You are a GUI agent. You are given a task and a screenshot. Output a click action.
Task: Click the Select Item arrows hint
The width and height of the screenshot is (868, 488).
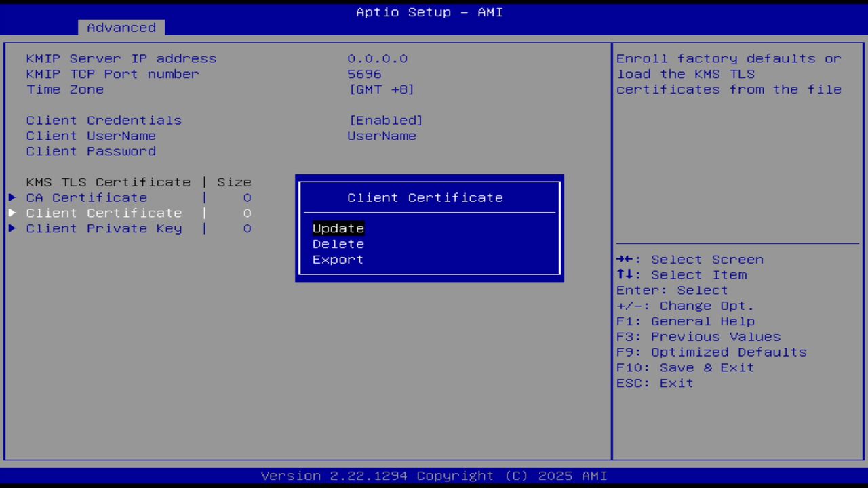(x=682, y=275)
